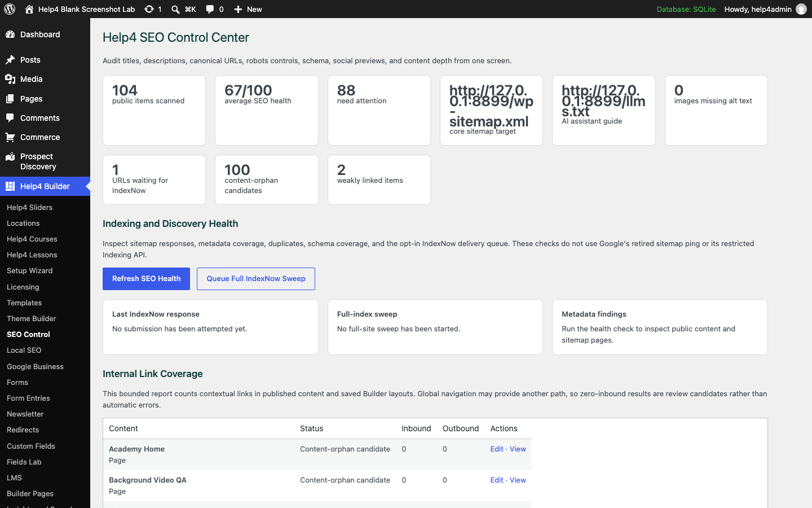
Task: Click the Outbound column header
Action: [x=461, y=429]
